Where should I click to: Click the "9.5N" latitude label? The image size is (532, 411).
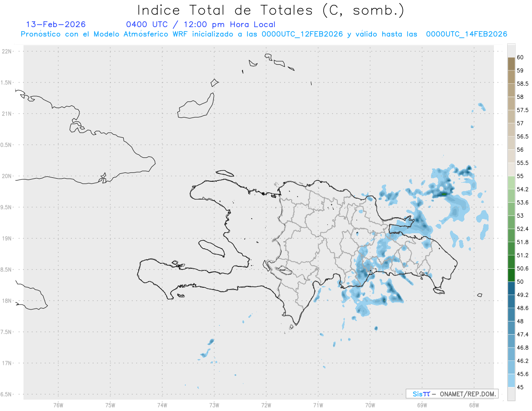point(7,207)
